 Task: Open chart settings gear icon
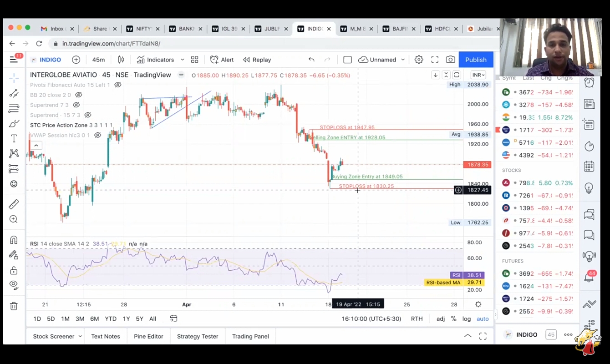(419, 60)
